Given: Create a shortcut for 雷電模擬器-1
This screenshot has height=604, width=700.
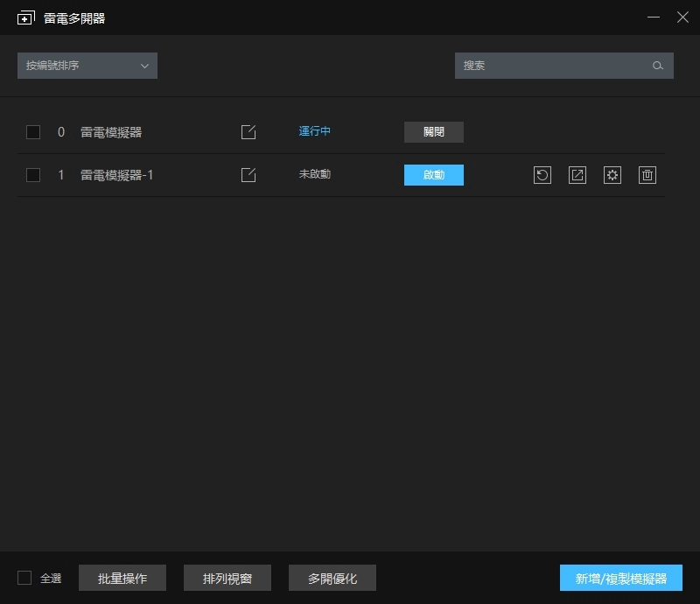Looking at the screenshot, I should 577,175.
